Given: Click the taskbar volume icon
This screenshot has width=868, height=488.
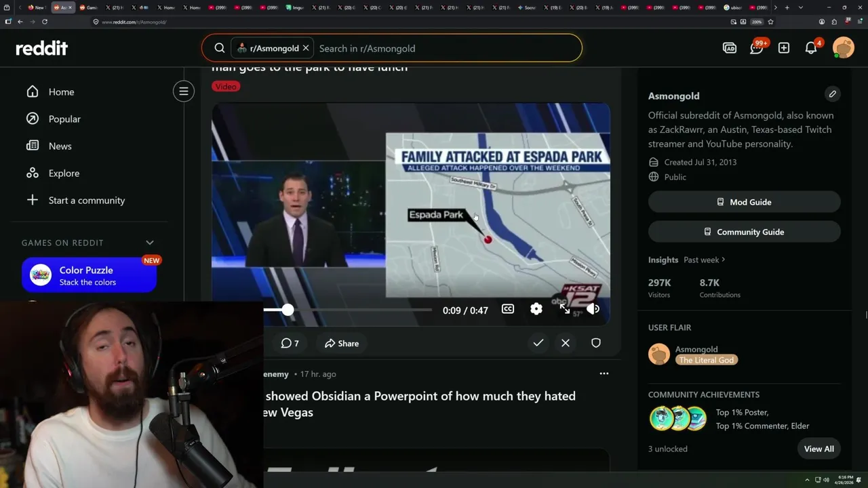Looking at the screenshot, I should click(826, 480).
